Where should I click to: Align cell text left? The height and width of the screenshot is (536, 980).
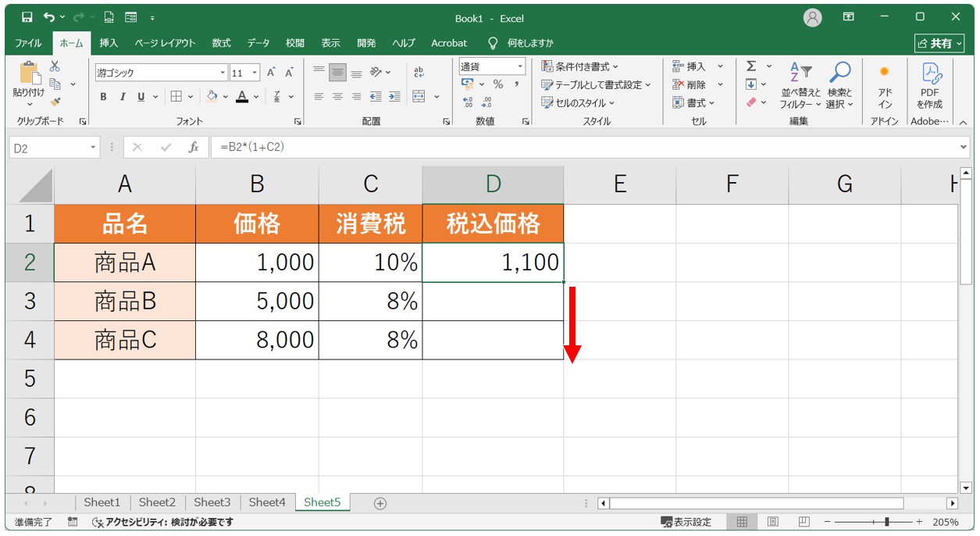pos(319,97)
